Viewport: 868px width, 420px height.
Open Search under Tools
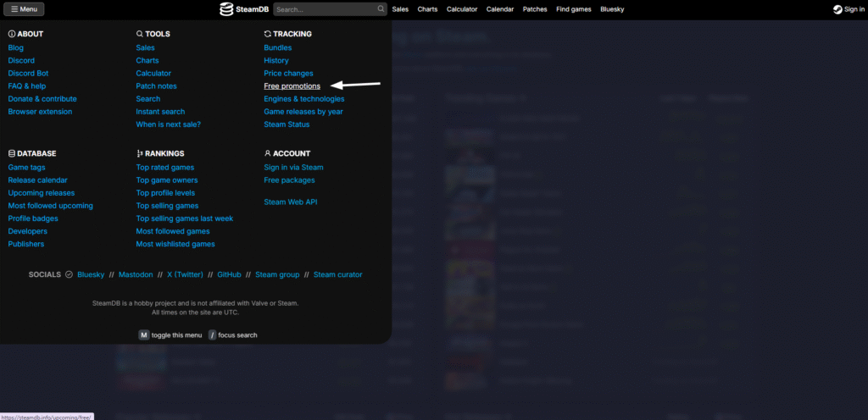[147, 99]
